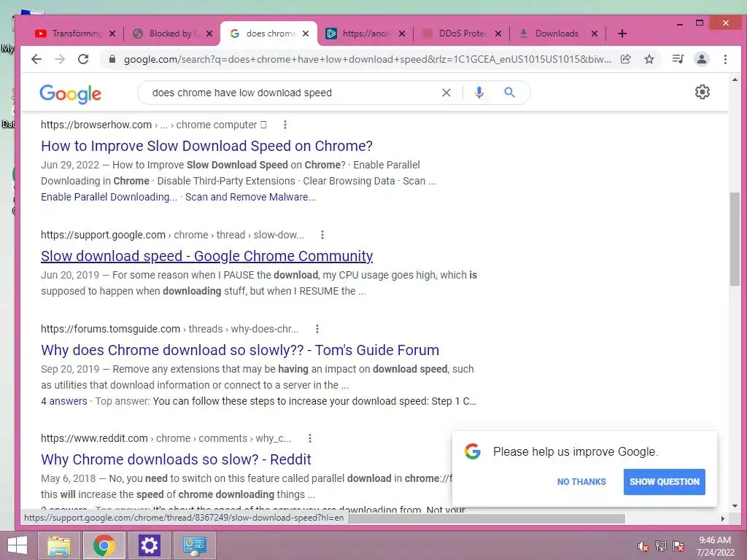Open more options for the reddit.com result
This screenshot has height=560, width=747.
tap(309, 438)
